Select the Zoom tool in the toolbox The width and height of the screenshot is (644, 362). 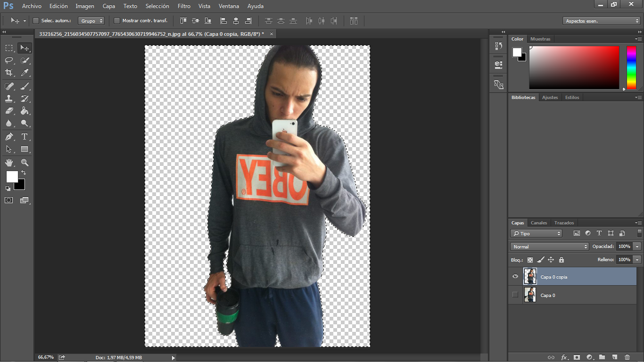[x=25, y=163]
